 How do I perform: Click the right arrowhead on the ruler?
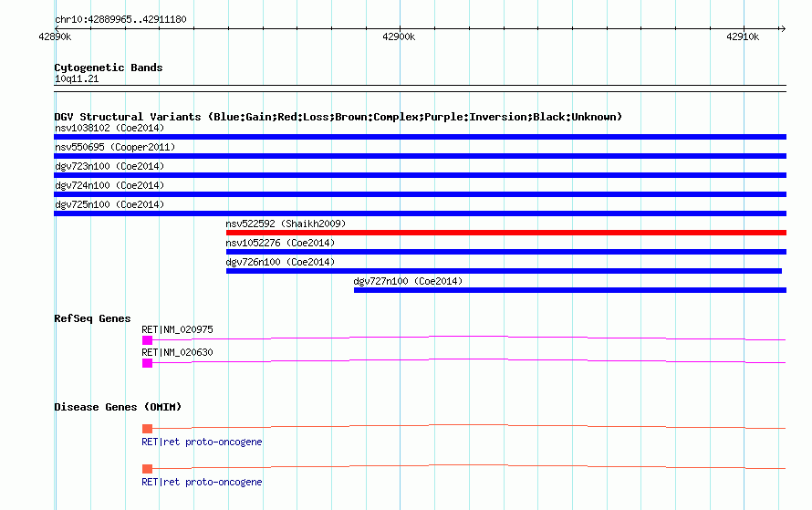click(783, 28)
